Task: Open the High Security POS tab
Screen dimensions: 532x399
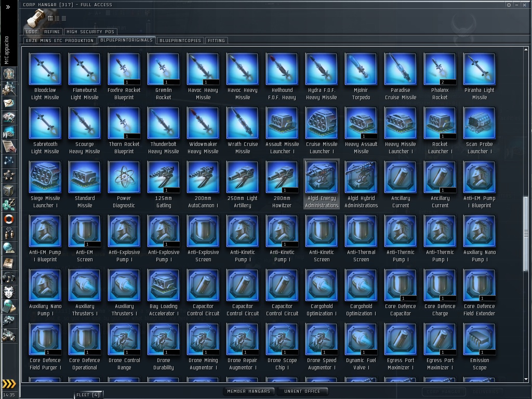Action: tap(90, 32)
